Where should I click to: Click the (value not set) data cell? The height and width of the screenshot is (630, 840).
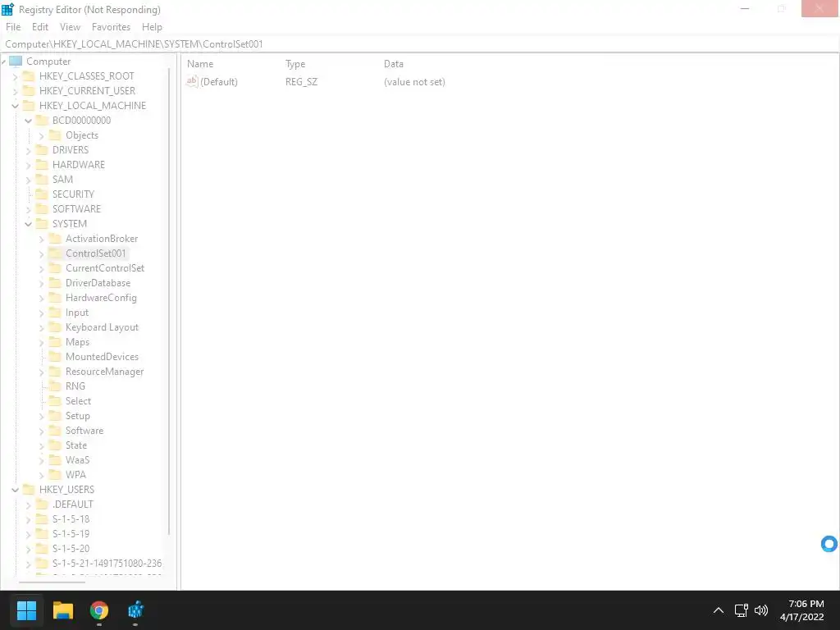pyautogui.click(x=414, y=82)
